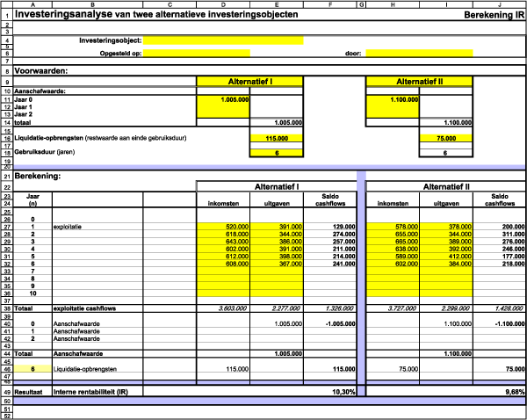This screenshot has width=527, height=420.
Task: Click the yellow 'door' name field
Action: tap(419, 53)
